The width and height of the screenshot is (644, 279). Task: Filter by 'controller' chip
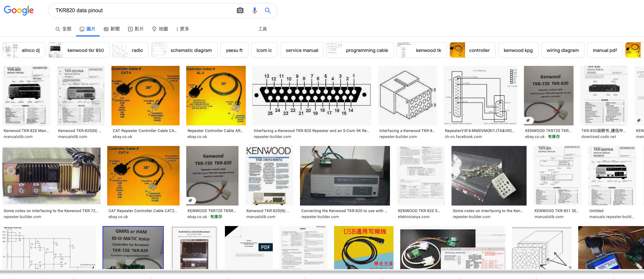pos(472,50)
